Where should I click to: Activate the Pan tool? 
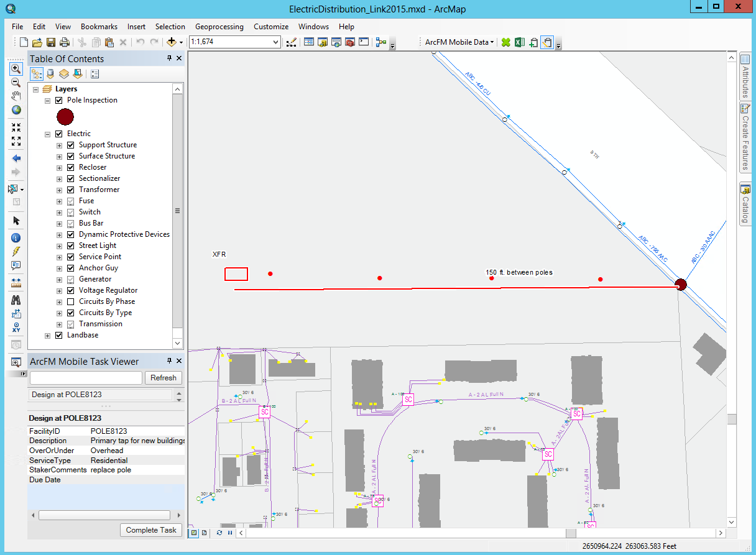point(16,96)
